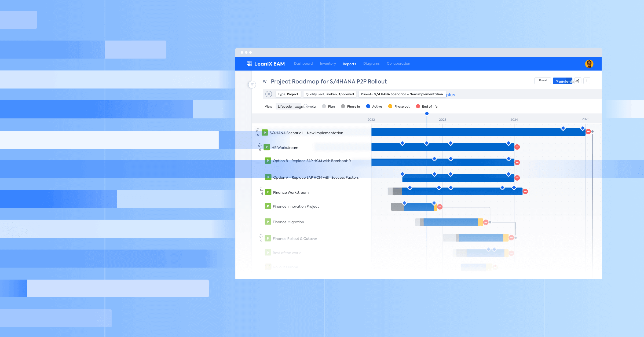Click the Cancel button

543,80
